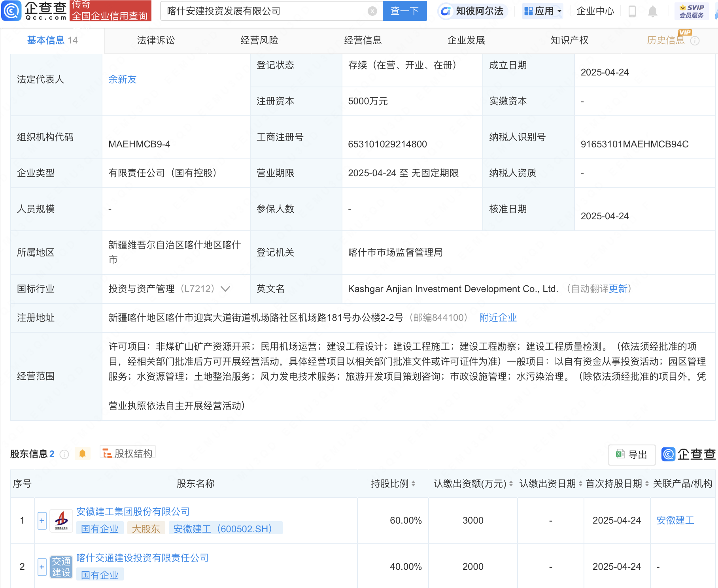718x588 pixels.
Task: Switch to 法律诉讼 tab
Action: point(156,40)
